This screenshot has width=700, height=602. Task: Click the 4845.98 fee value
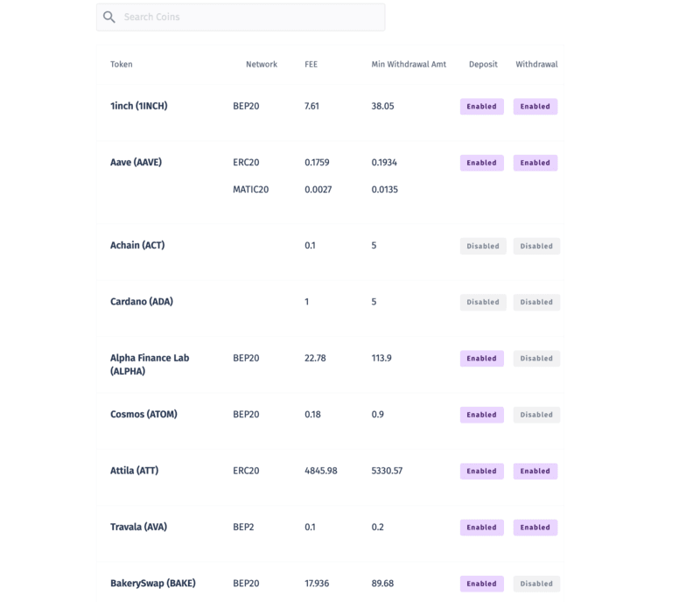click(321, 470)
